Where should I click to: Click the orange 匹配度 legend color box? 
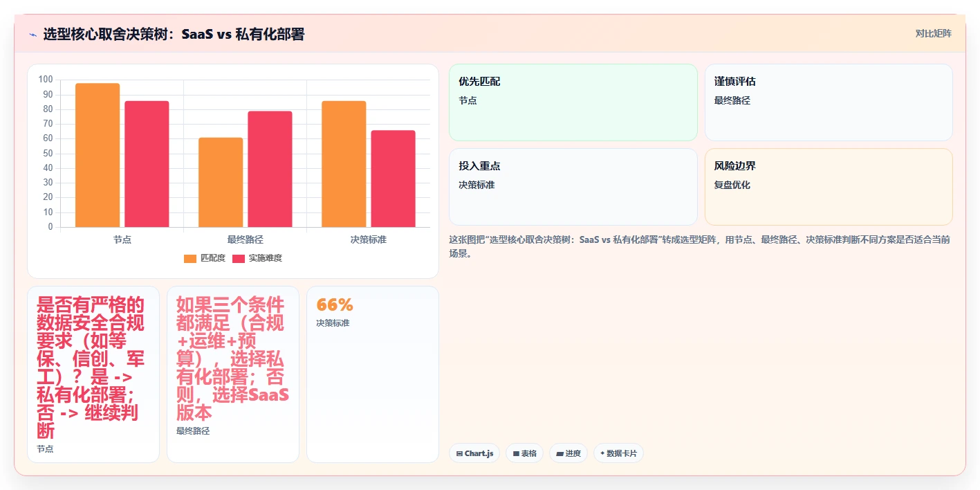[190, 258]
